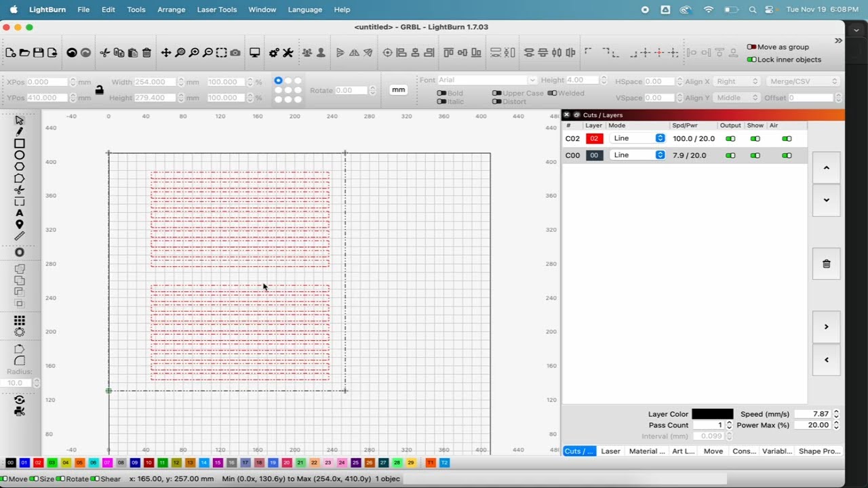
Task: Click the Delete trash icon in main toolbar
Action: point(146,53)
